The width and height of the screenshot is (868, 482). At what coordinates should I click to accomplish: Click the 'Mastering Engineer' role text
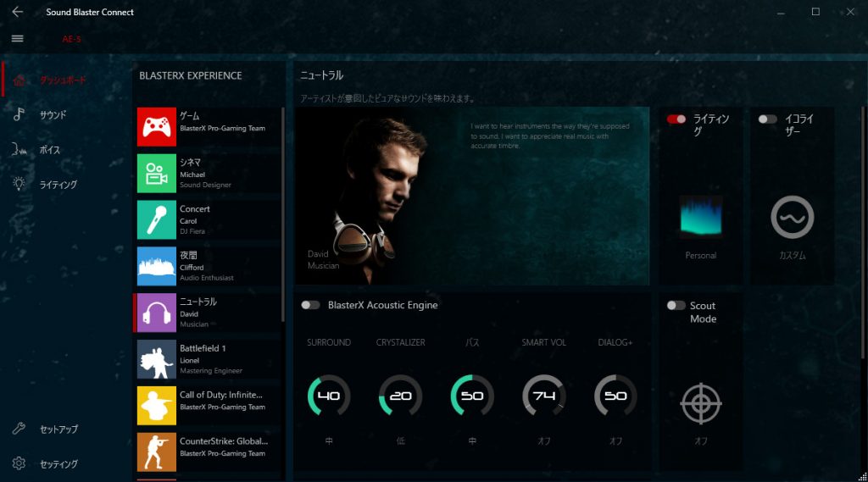(211, 371)
